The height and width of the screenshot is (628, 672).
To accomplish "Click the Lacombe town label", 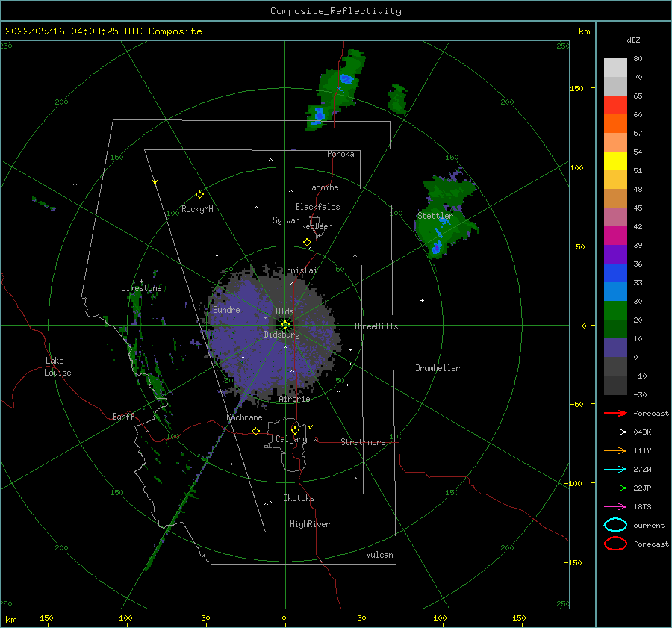I will (323, 187).
